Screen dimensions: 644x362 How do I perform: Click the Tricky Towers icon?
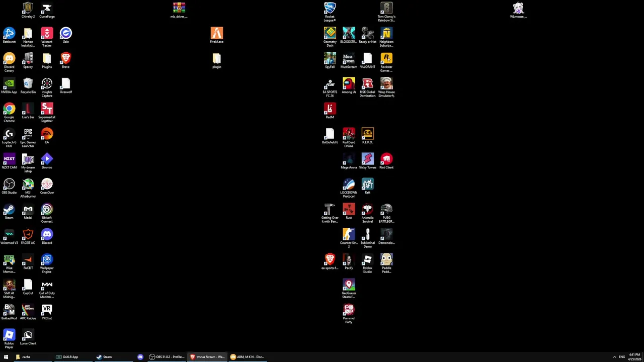(367, 161)
